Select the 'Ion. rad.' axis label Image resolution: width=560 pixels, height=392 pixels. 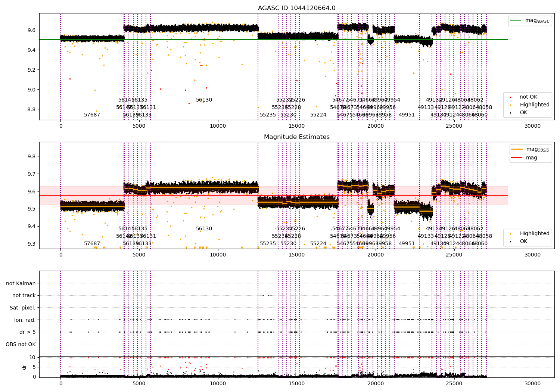[25, 320]
